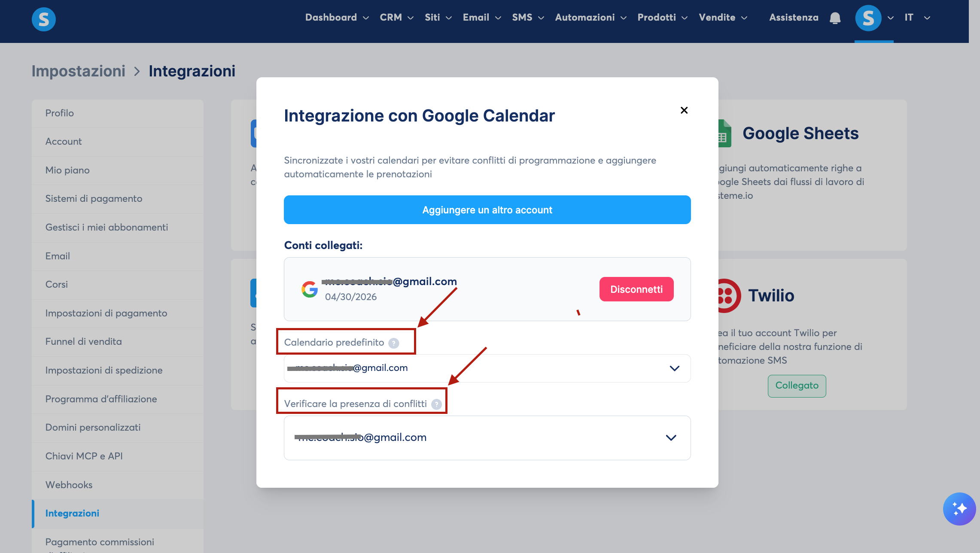Click the Collegato button on the Twilio card
The width and height of the screenshot is (980, 553).
tap(797, 386)
